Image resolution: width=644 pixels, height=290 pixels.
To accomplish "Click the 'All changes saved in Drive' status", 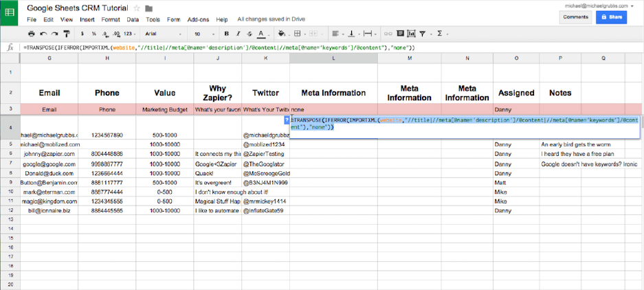I will [x=271, y=19].
